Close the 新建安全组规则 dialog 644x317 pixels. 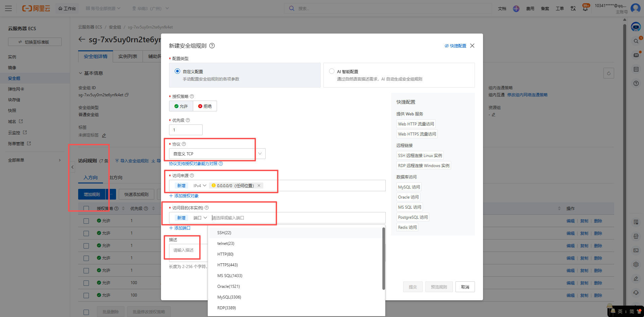click(472, 46)
